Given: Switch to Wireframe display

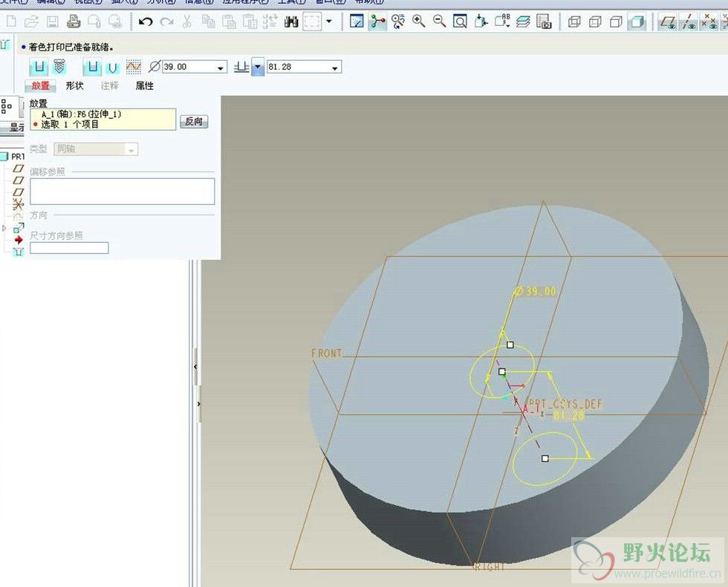Looking at the screenshot, I should (x=574, y=22).
